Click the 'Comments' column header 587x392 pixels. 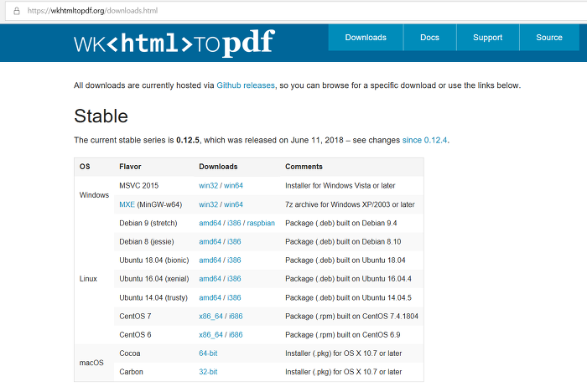click(x=304, y=167)
